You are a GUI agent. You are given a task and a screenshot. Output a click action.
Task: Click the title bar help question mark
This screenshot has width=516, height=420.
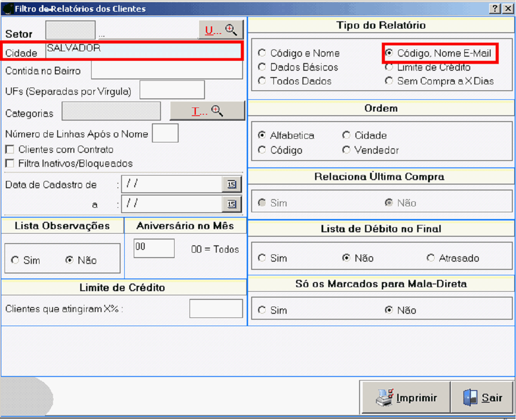click(x=495, y=9)
